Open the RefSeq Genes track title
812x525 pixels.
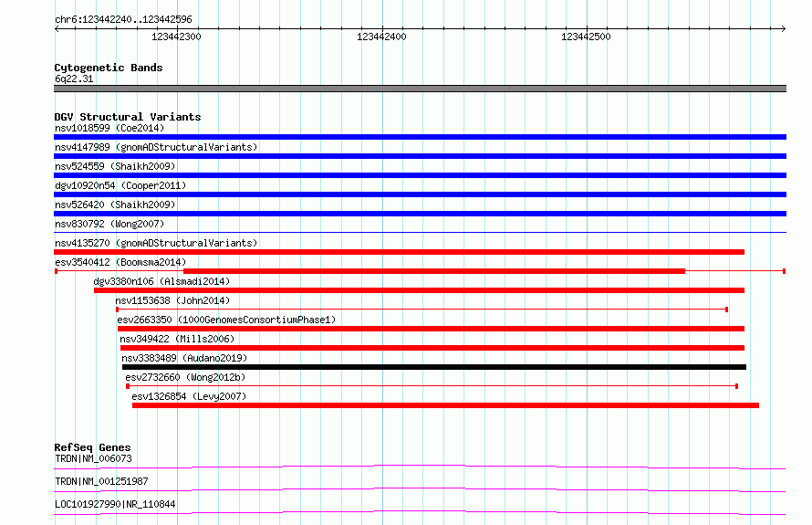tap(93, 447)
